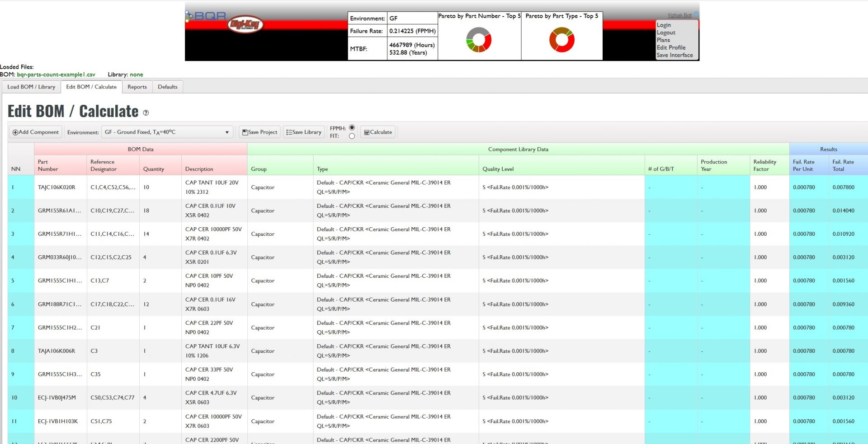Expand the Environment dropdown list
Screen dimensions: 868x444
167,132
